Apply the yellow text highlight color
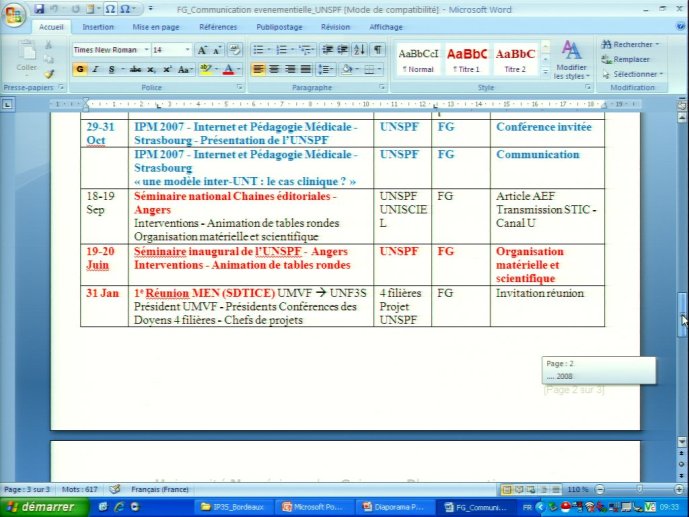The width and height of the screenshot is (689, 517). click(x=205, y=69)
